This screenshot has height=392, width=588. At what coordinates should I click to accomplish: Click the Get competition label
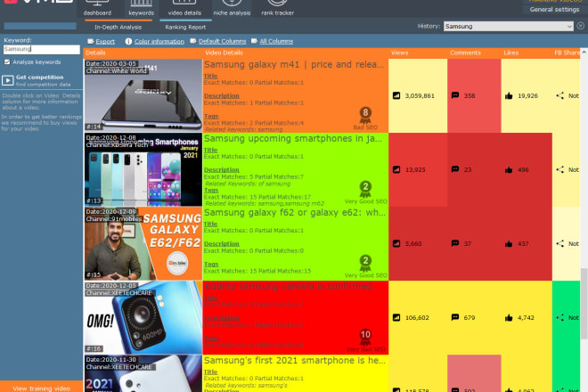40,77
